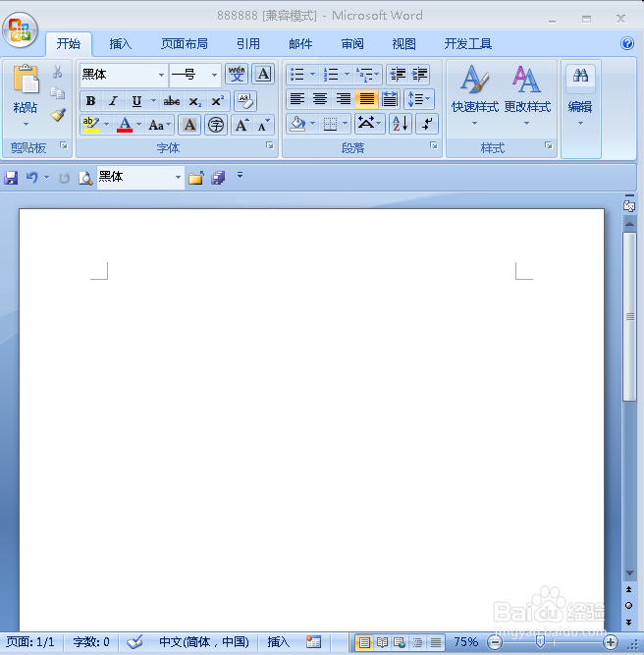Apply strikethrough formatting

[172, 101]
